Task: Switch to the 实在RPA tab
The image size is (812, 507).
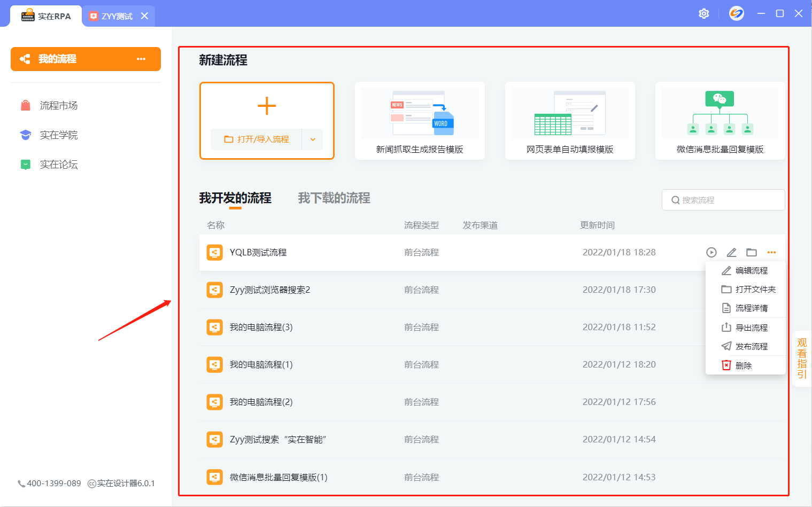Action: coord(46,16)
